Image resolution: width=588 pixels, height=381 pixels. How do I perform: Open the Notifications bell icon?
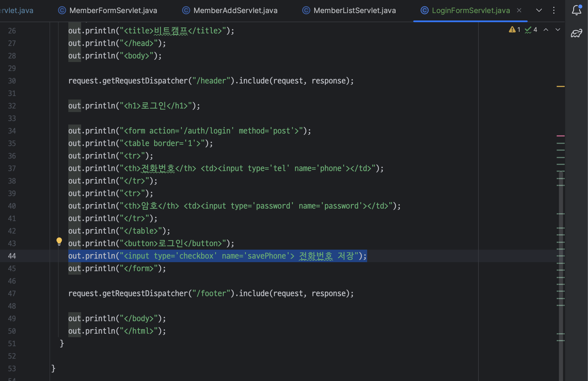tap(576, 10)
